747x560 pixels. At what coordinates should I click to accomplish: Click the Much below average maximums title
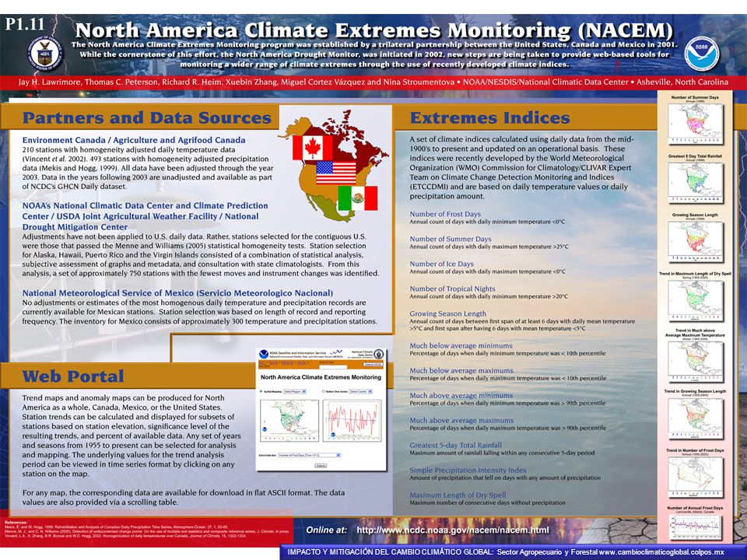coord(461,370)
